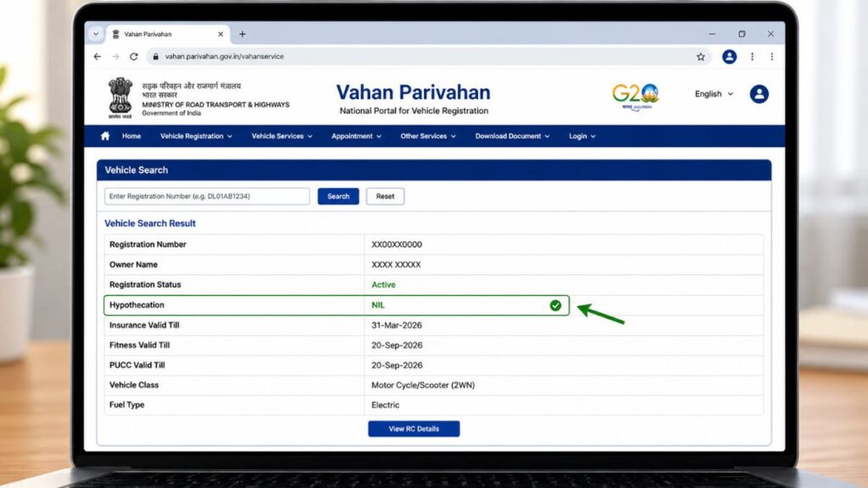The image size is (868, 488).
Task: Click the three-dot icon beside browser profile avatar
Action: (752, 57)
